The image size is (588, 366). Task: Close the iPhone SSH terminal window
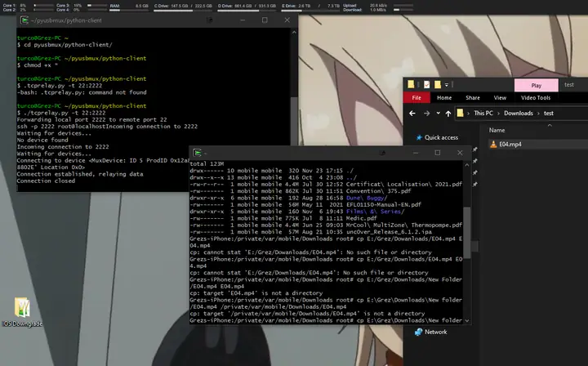[460, 153]
